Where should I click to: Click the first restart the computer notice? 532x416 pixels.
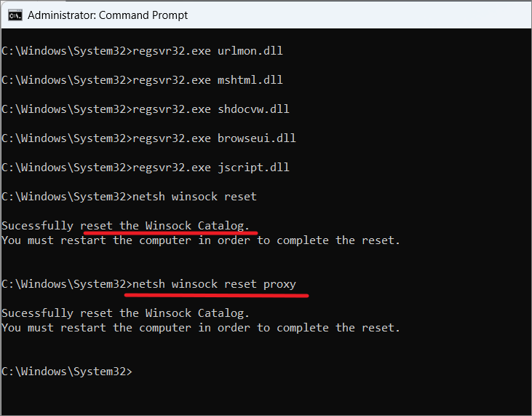pyautogui.click(x=201, y=240)
